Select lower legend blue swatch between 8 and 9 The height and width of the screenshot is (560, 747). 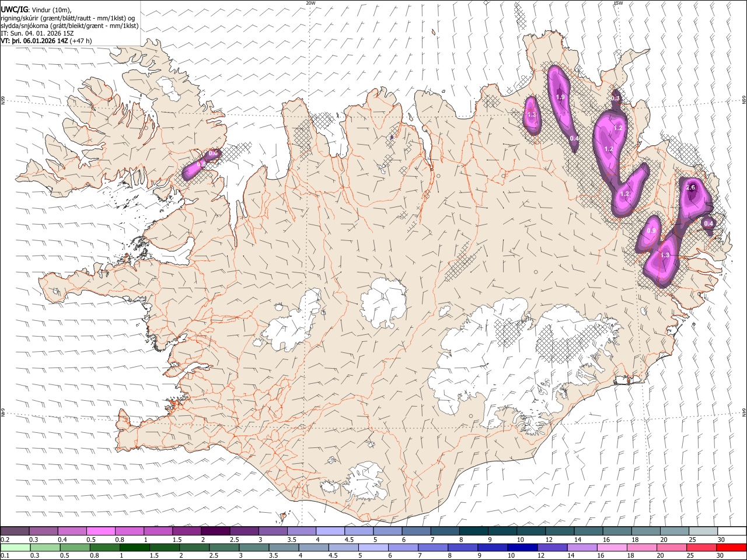463,547
